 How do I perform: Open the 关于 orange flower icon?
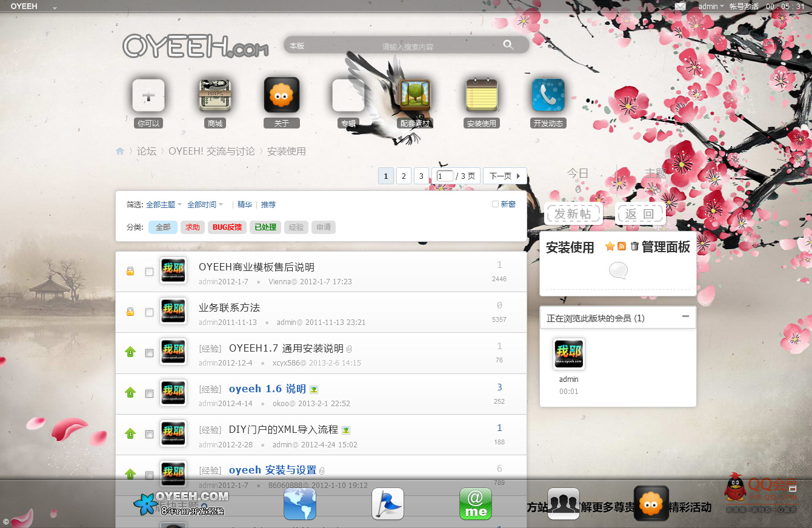click(282, 95)
